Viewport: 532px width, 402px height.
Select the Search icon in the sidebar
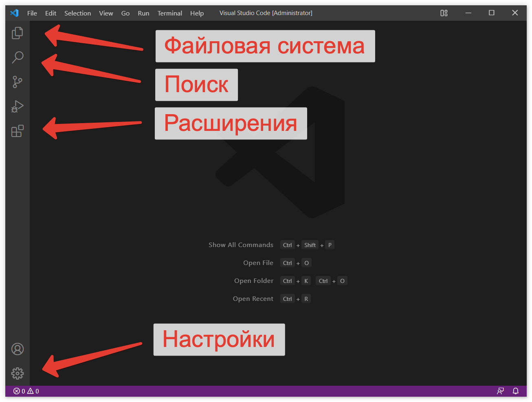click(x=17, y=57)
